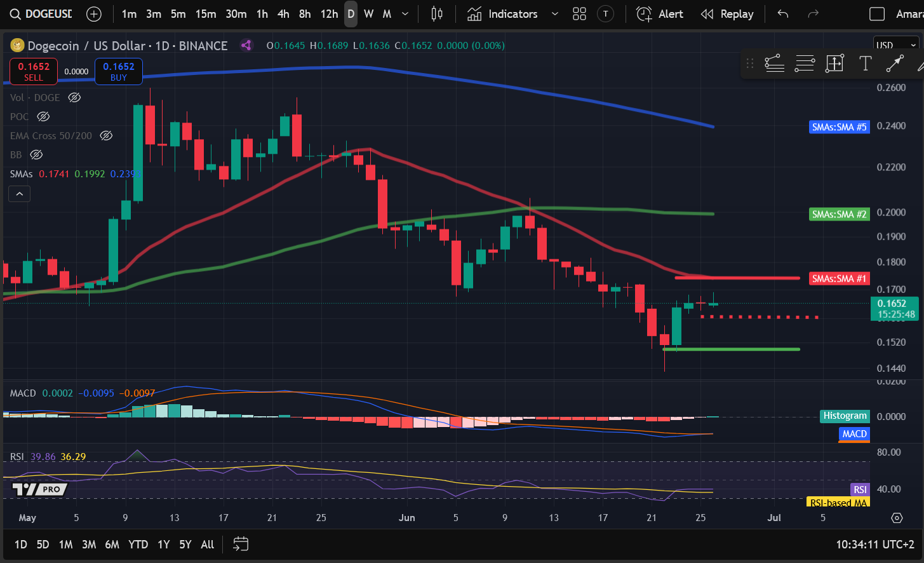
Task: Select the trend line tools icon
Action: pos(774,63)
